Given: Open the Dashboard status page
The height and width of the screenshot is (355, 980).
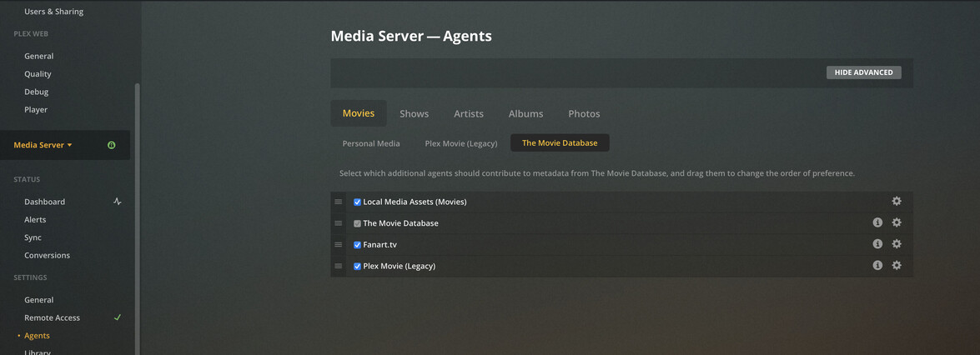Looking at the screenshot, I should coord(44,202).
